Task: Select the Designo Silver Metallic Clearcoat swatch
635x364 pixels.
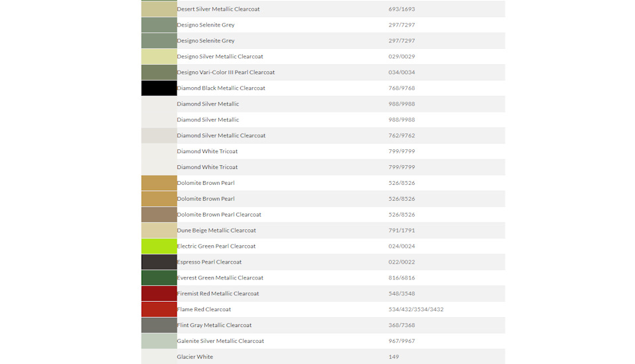Action: click(159, 57)
